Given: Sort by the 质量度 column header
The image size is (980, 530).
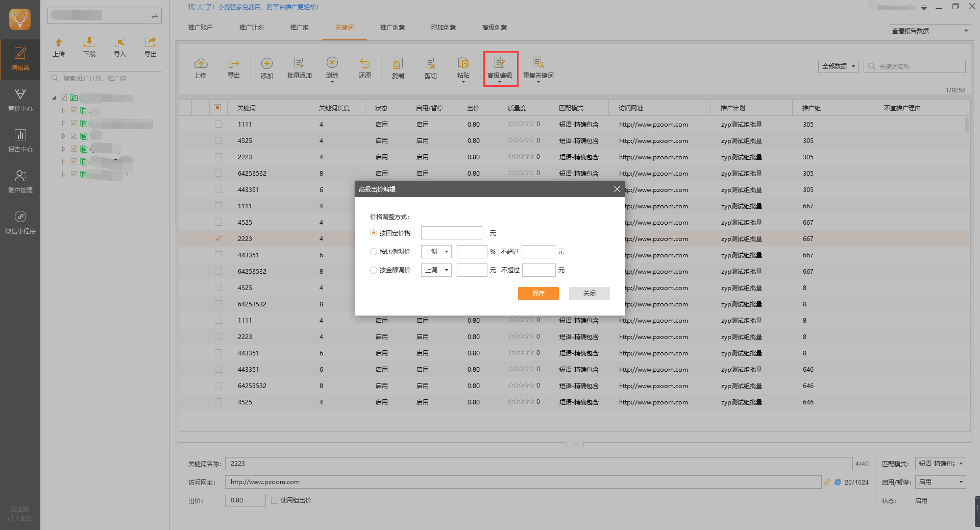Looking at the screenshot, I should (523, 108).
